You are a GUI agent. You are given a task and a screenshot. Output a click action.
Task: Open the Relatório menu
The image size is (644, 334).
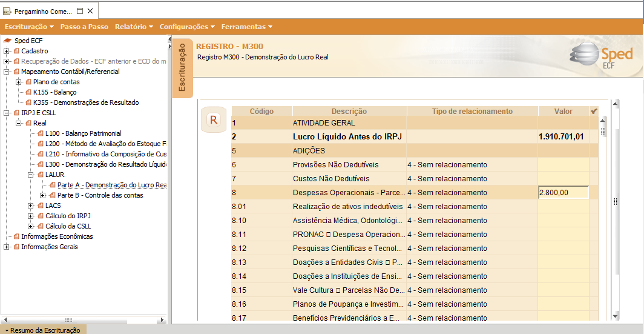coord(134,27)
